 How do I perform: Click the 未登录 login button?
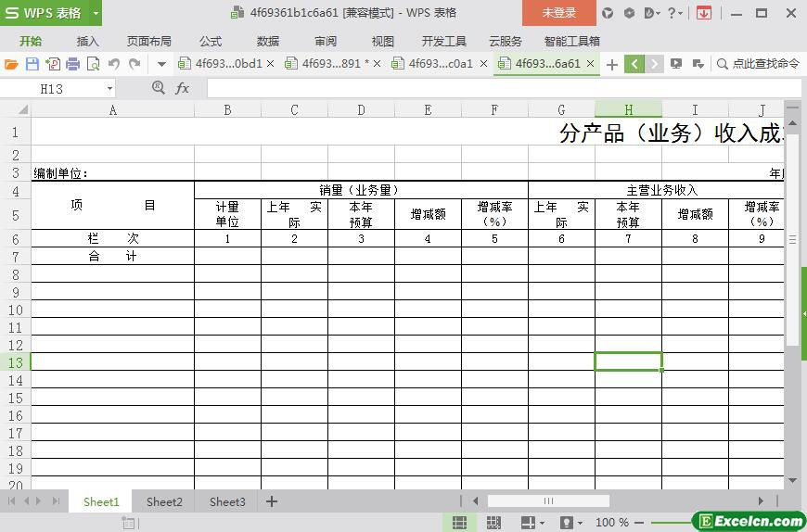click(x=559, y=13)
